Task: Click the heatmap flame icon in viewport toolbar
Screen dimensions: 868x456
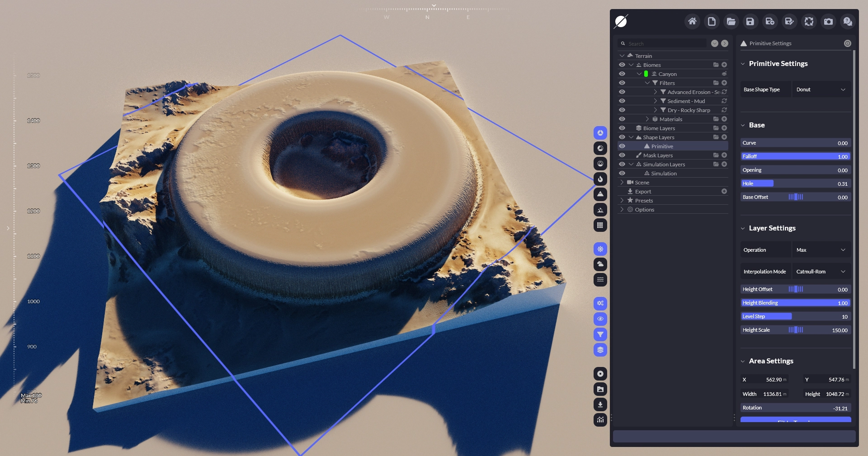Action: 600,179
